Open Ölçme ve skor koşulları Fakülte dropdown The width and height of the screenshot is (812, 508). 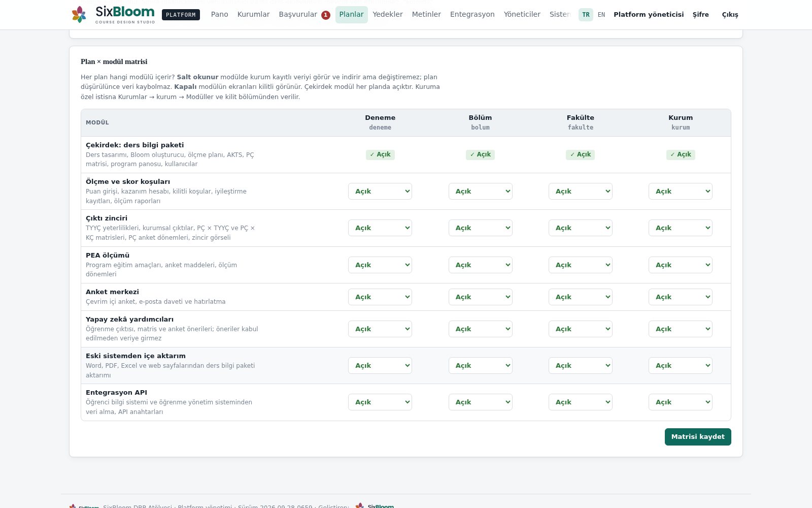[581, 192]
